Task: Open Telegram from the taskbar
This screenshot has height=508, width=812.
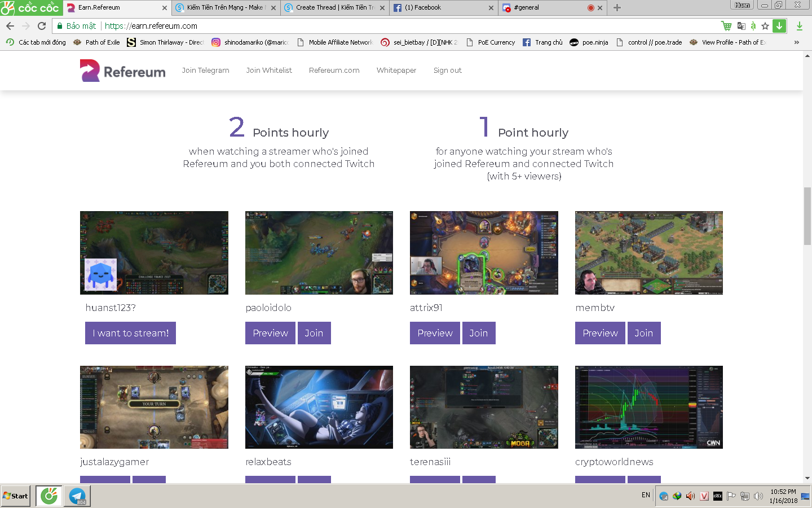Action: [77, 496]
